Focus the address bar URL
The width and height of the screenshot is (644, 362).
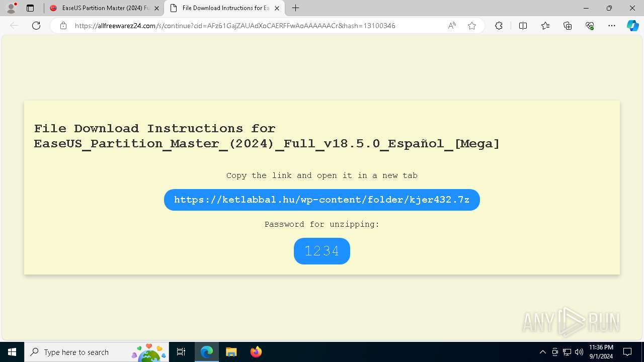coord(235,26)
